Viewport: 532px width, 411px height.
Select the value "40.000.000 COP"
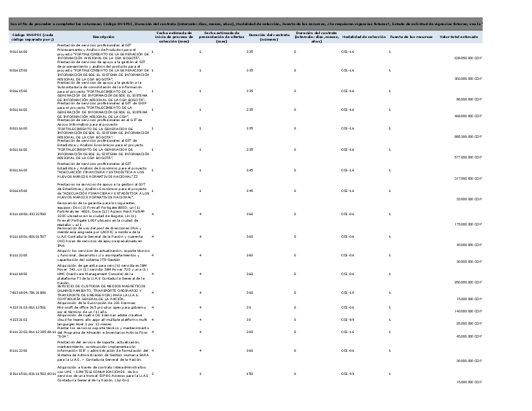[x=469, y=245]
